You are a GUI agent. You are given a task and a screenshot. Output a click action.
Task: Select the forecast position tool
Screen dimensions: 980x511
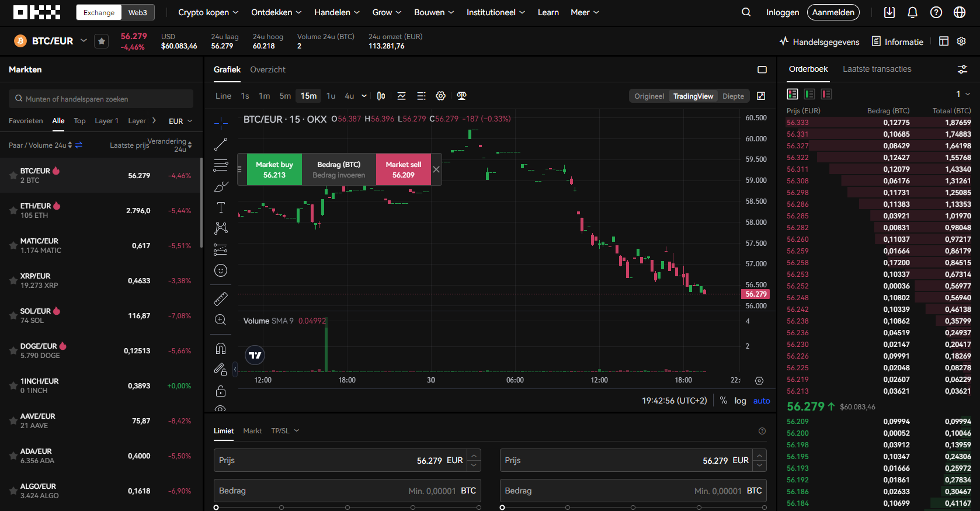221,249
